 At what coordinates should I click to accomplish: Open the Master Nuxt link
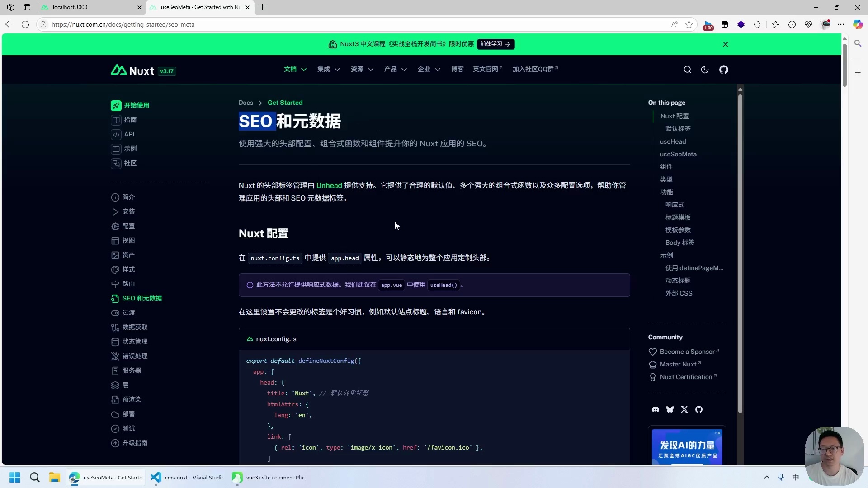[x=675, y=364]
